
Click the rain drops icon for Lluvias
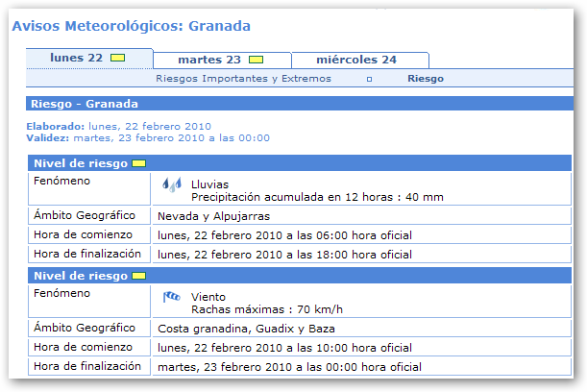(x=170, y=184)
